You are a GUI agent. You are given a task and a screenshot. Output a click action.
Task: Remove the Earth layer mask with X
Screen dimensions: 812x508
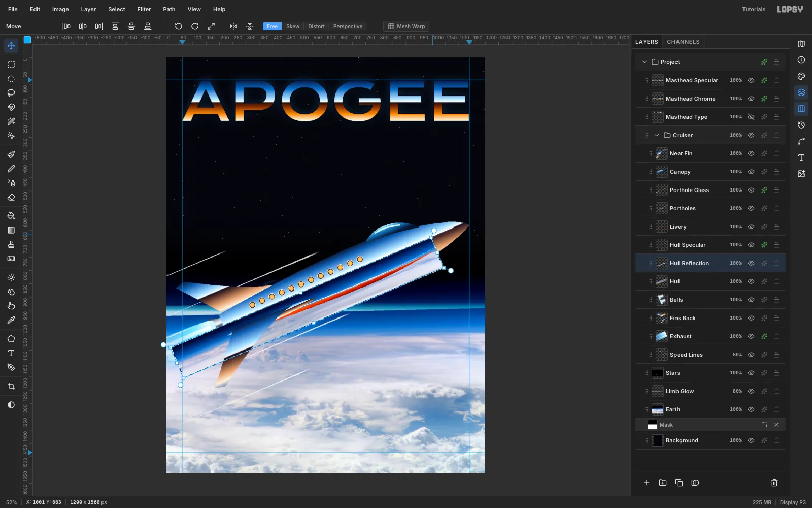(x=776, y=425)
